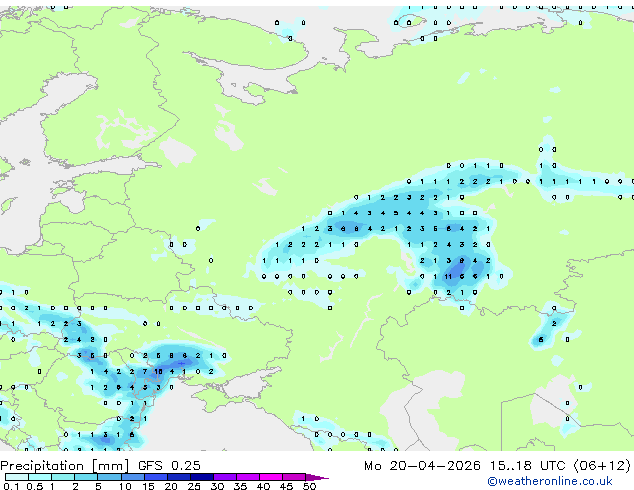Select the 10–15 mm legend color swatch
The width and height of the screenshot is (634, 490).
click(132, 477)
